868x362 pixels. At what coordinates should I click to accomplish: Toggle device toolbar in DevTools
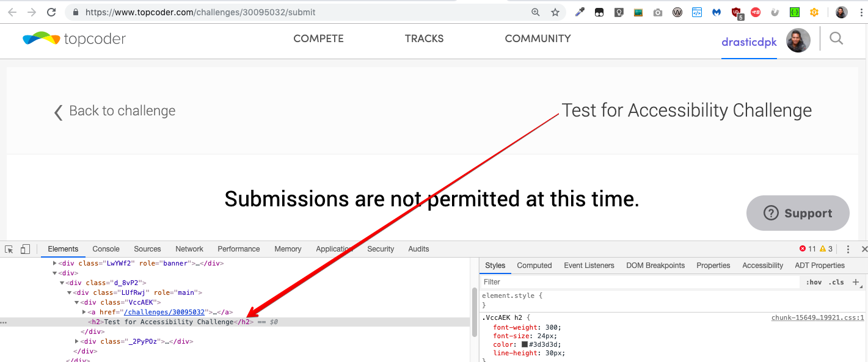point(25,249)
